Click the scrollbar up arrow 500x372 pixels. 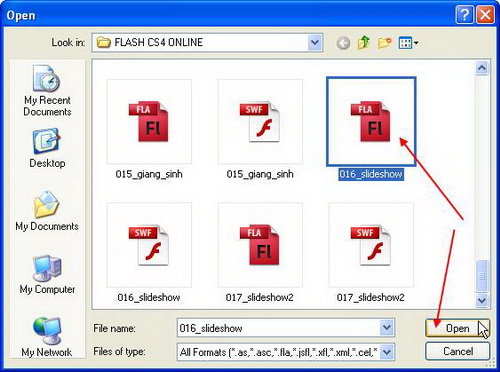482,68
